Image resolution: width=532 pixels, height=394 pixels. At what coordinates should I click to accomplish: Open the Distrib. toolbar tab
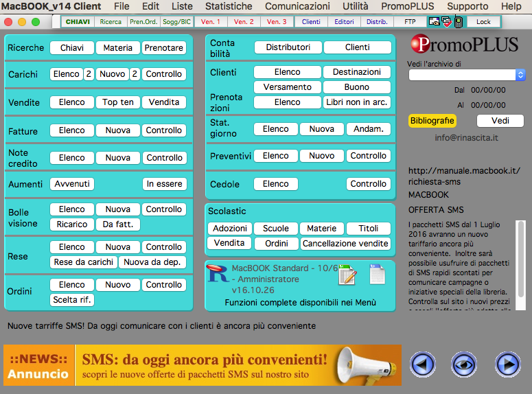pos(377,22)
